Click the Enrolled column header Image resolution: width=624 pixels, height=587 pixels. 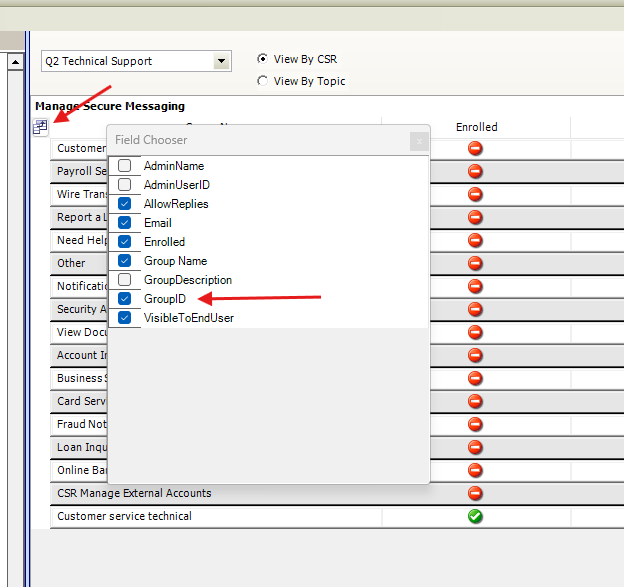(476, 127)
